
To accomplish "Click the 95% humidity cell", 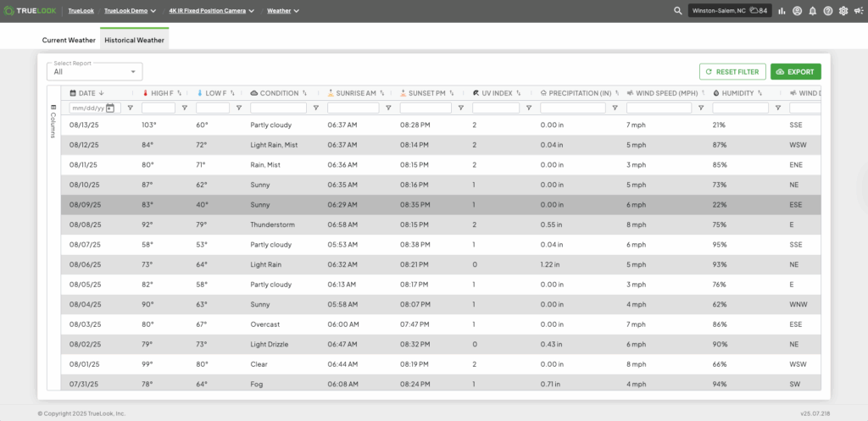I will click(x=720, y=245).
